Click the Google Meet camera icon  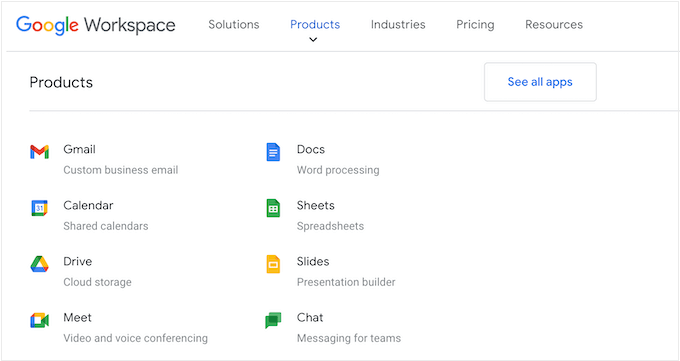tap(39, 320)
